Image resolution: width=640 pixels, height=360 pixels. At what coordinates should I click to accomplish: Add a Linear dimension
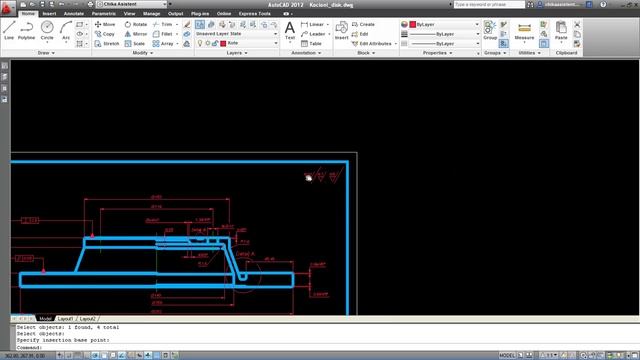(x=313, y=24)
